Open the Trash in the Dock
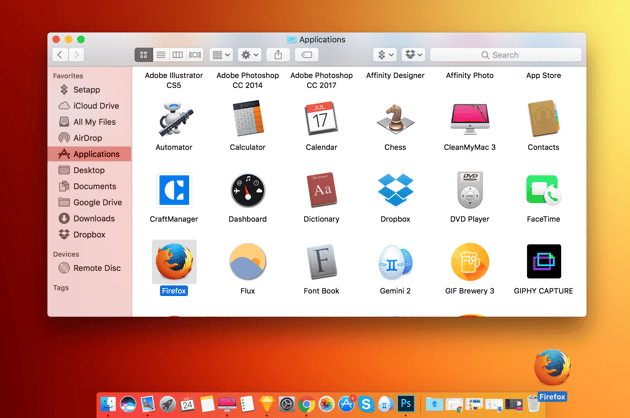630x418 pixels. [x=534, y=404]
